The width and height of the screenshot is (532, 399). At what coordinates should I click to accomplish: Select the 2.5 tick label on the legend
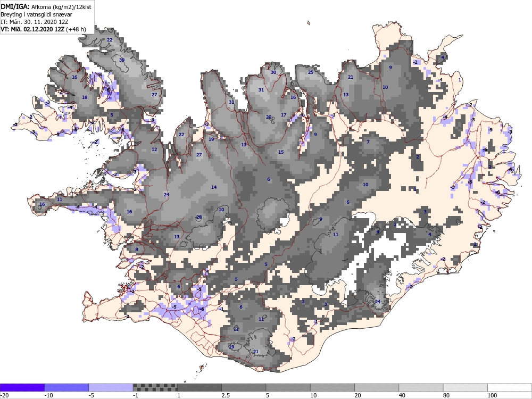point(226,395)
